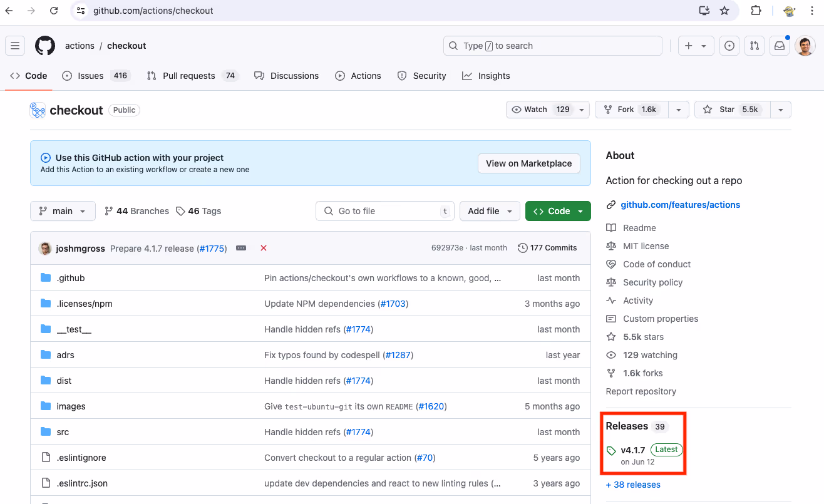The image size is (824, 504).
Task: Click the browser back arrow
Action: point(9,11)
